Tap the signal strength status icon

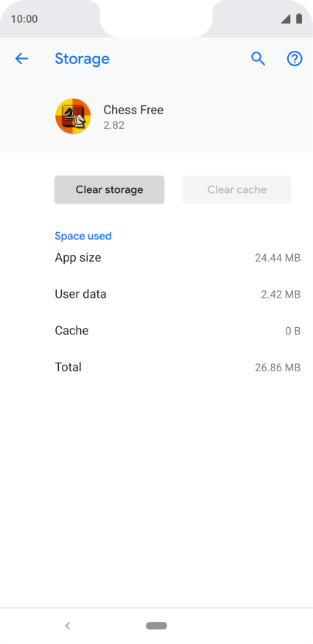pos(286,19)
